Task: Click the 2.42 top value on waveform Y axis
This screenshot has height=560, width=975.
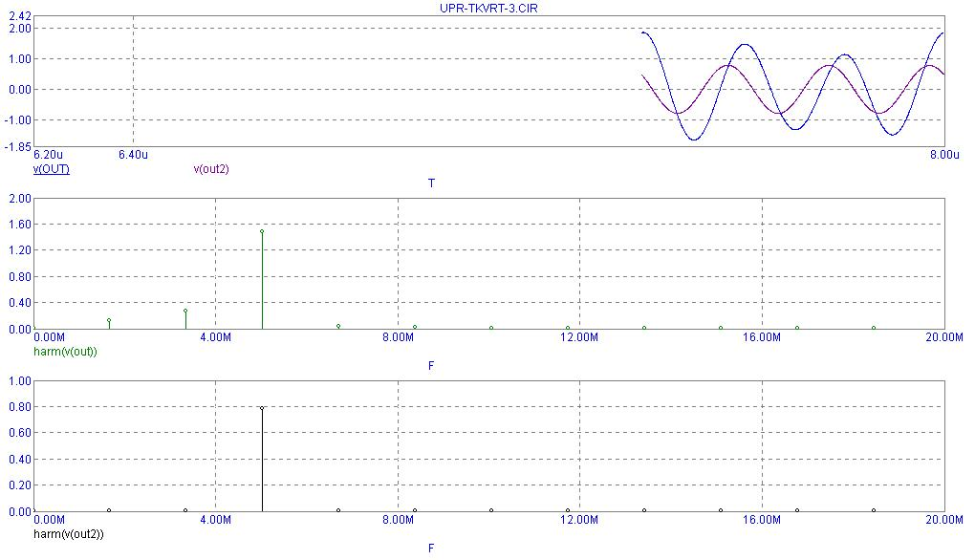Action: [20, 17]
